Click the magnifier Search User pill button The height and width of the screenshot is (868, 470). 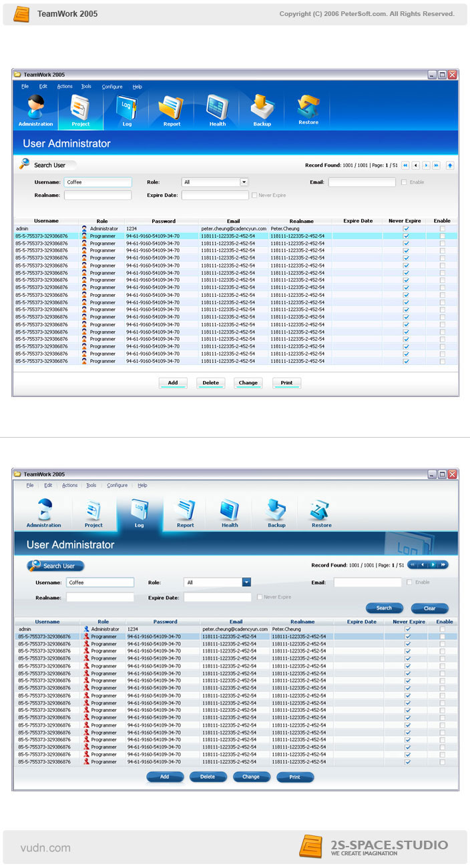(x=55, y=566)
